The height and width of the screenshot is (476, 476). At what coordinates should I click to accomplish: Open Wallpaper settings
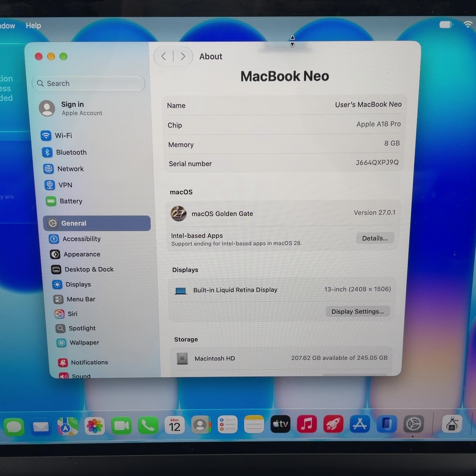click(x=78, y=343)
